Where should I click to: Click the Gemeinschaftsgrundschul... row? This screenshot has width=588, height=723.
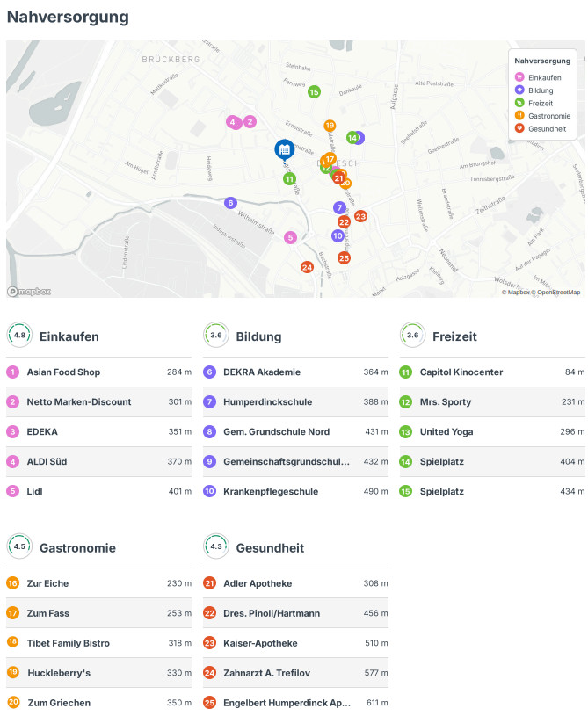(x=295, y=461)
